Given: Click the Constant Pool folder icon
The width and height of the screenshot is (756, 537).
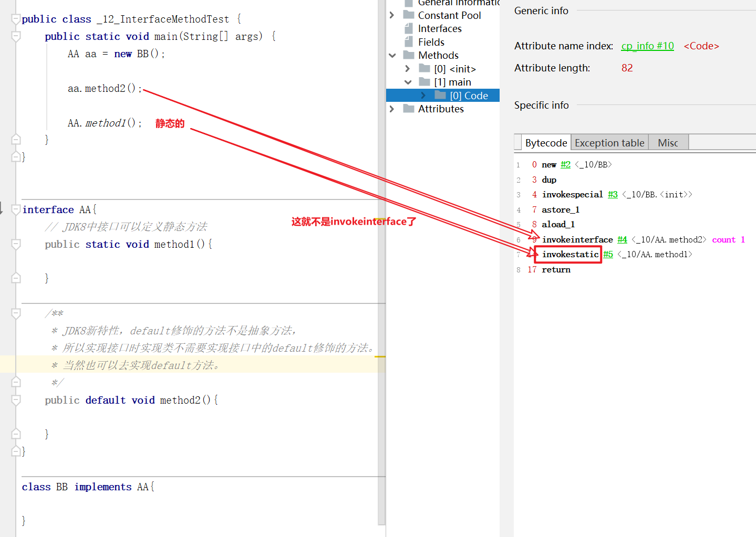Looking at the screenshot, I should coord(409,15).
